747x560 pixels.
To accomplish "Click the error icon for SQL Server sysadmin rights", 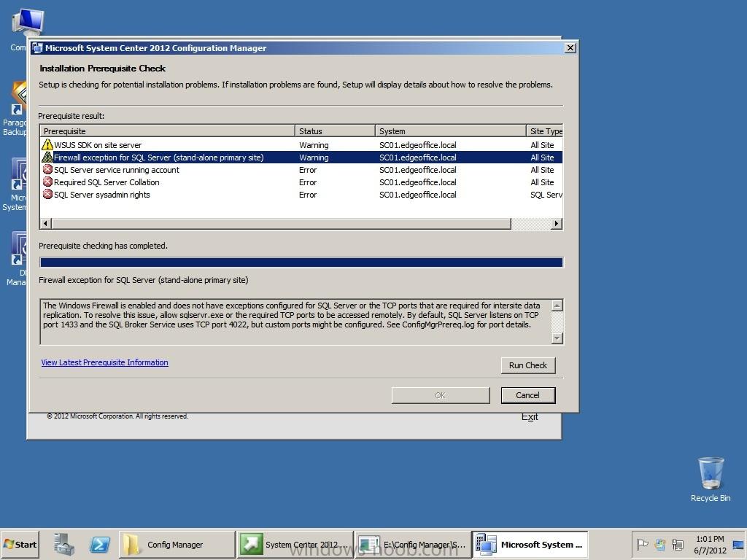I will point(47,194).
